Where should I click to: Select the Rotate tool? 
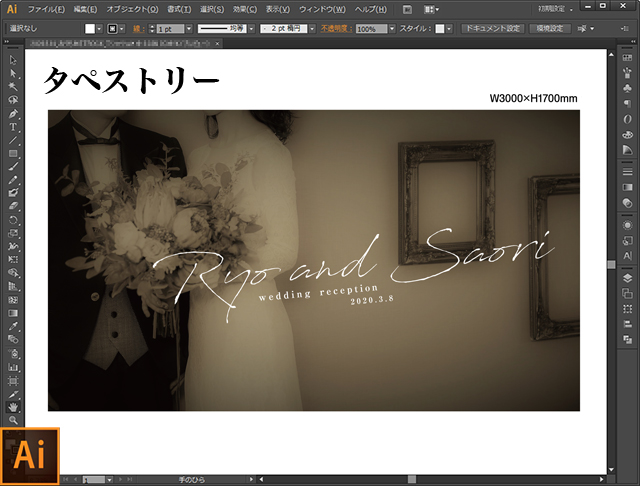13,220
